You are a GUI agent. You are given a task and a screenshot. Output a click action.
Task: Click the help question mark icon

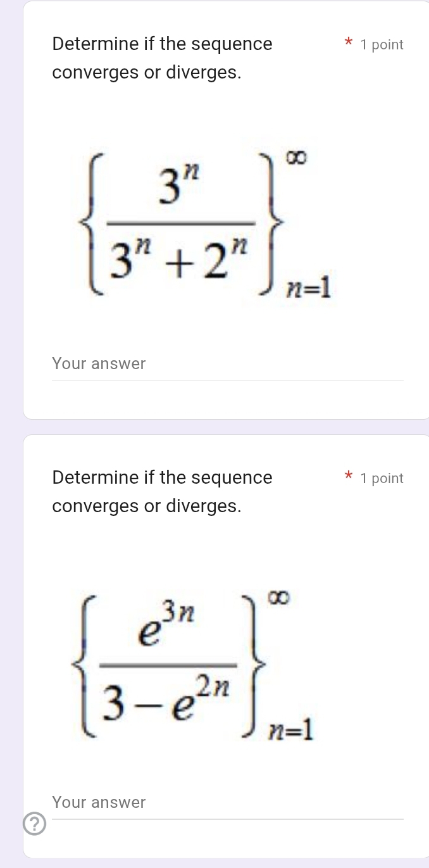coord(35,824)
